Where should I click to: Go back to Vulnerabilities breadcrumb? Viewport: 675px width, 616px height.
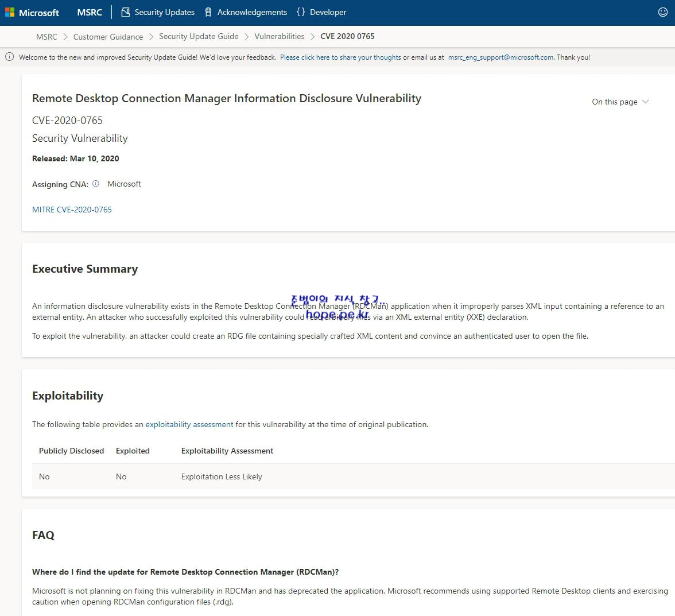click(x=280, y=37)
